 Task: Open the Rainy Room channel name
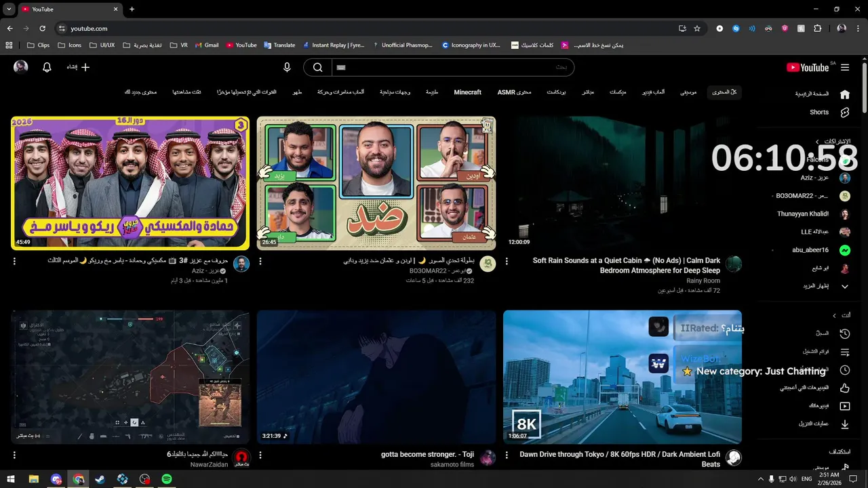click(x=703, y=281)
